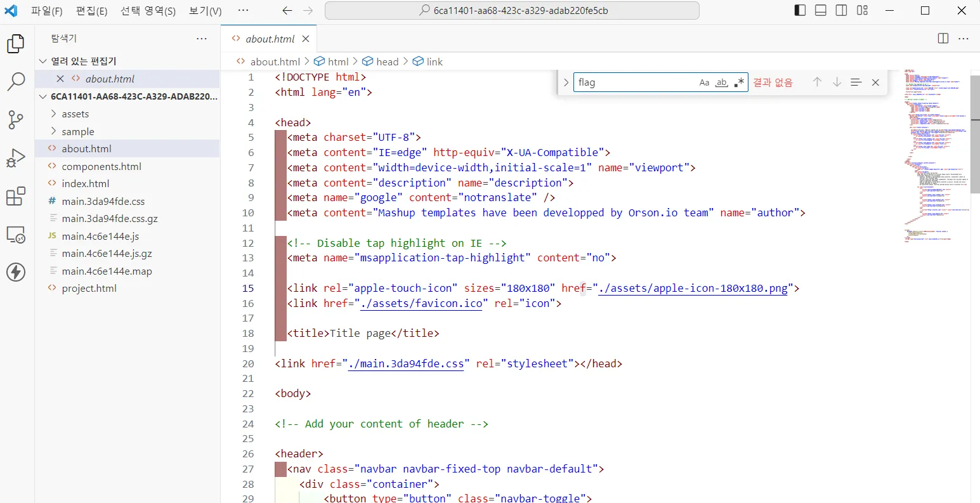Open the Extensions view
Image resolution: width=980 pixels, height=503 pixels.
(16, 197)
